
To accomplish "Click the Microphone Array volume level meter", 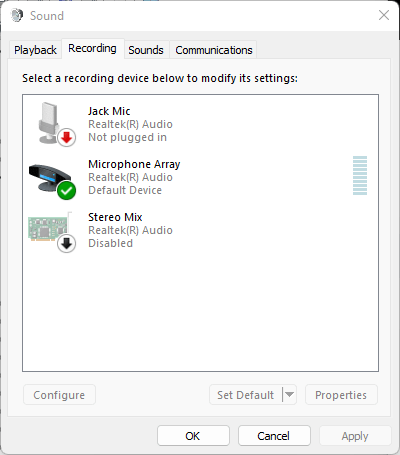I will point(360,175).
